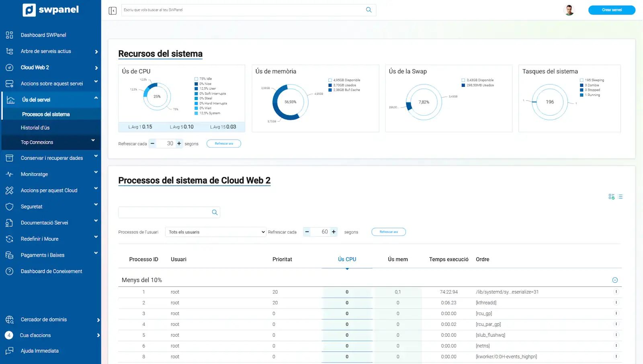This screenshot has height=364, width=643.
Task: Click Refrescar ara for process list
Action: [x=389, y=232]
